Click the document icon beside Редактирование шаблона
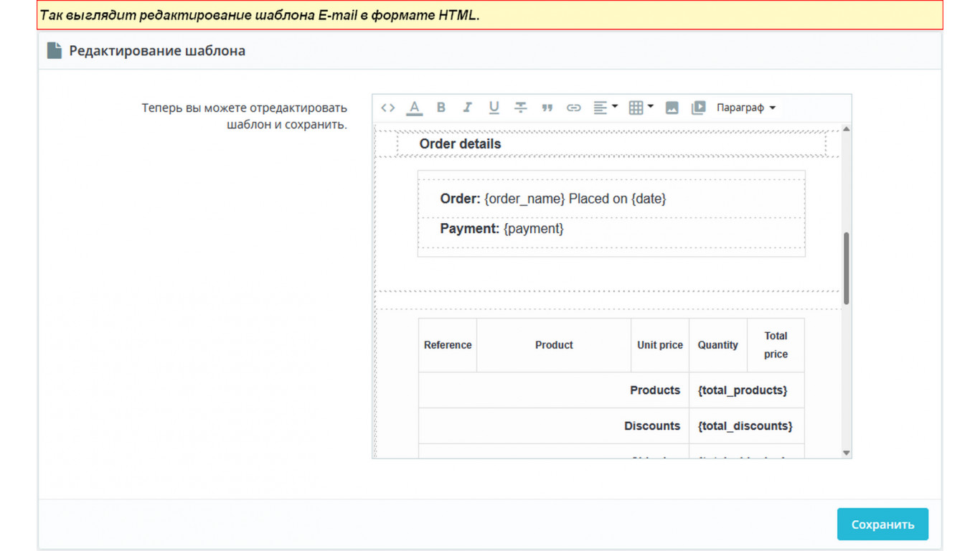 click(55, 51)
